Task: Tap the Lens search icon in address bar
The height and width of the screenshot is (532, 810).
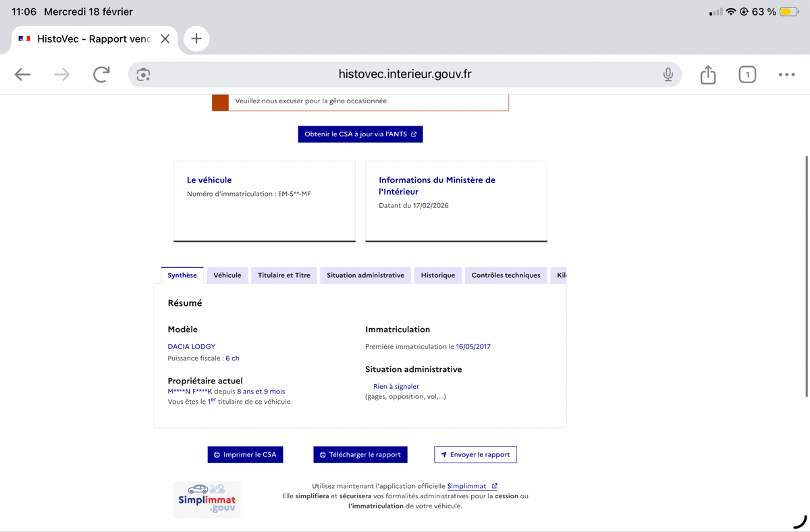Action: (x=143, y=74)
